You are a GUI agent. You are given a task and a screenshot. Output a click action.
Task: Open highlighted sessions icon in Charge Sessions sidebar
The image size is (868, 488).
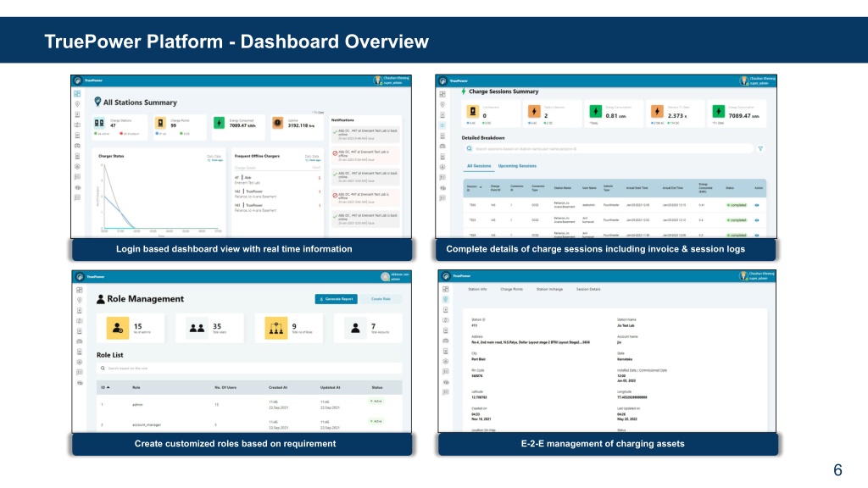(x=442, y=125)
